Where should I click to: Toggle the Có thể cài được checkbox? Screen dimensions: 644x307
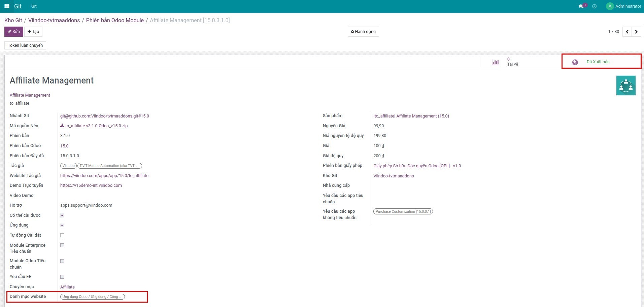click(x=62, y=215)
